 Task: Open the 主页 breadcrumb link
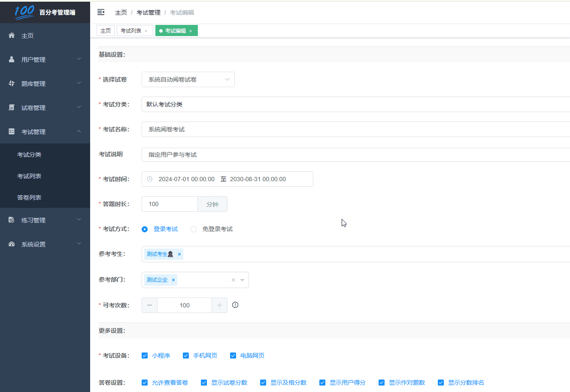click(121, 12)
